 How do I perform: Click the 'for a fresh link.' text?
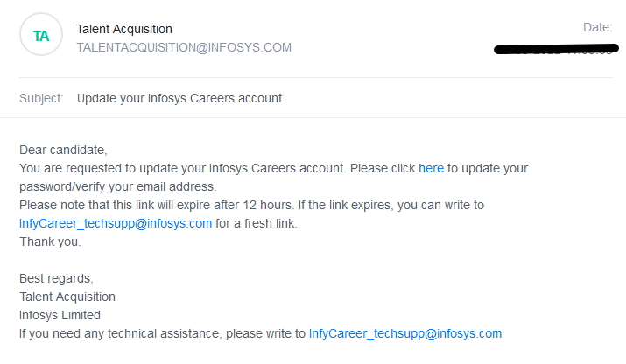tap(257, 223)
